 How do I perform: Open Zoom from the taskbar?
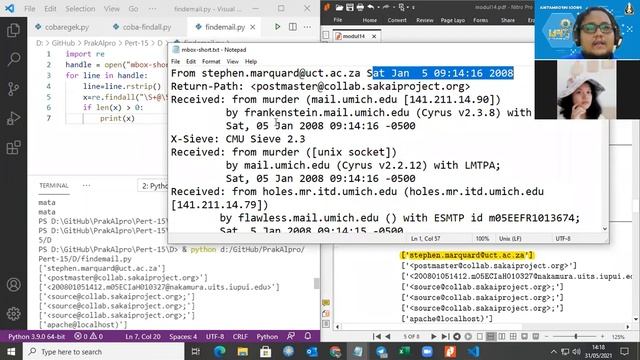click(427, 351)
